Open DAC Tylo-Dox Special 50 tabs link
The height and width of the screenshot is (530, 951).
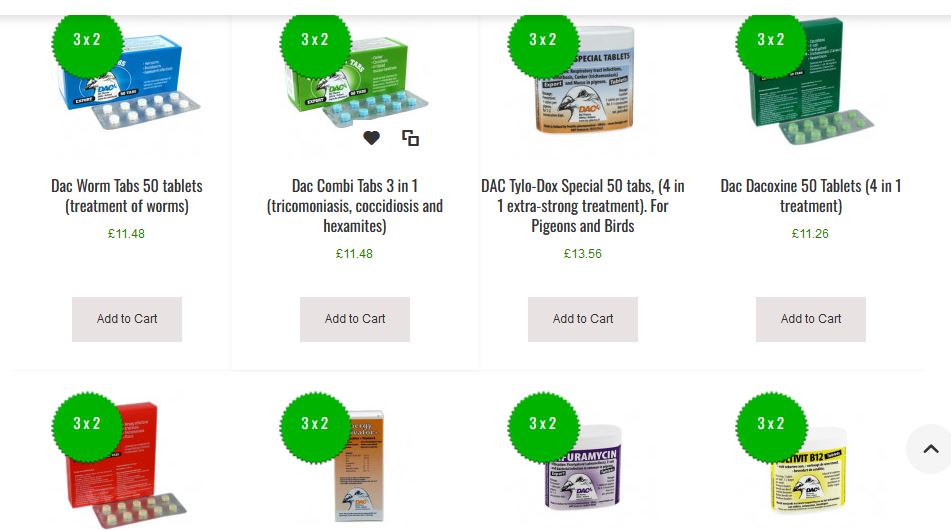point(583,206)
